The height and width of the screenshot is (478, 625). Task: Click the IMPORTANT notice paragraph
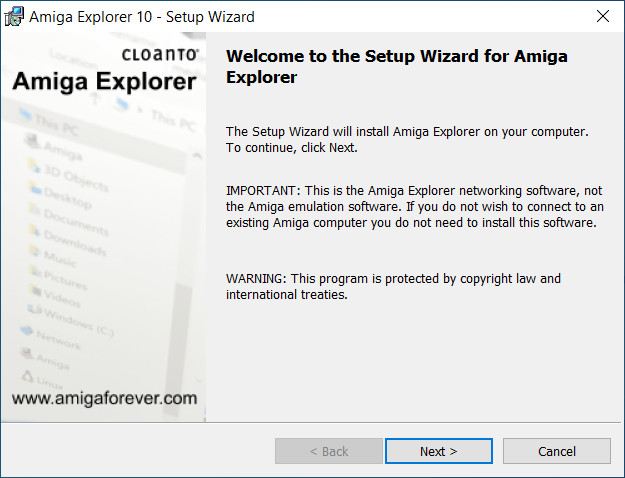click(415, 207)
